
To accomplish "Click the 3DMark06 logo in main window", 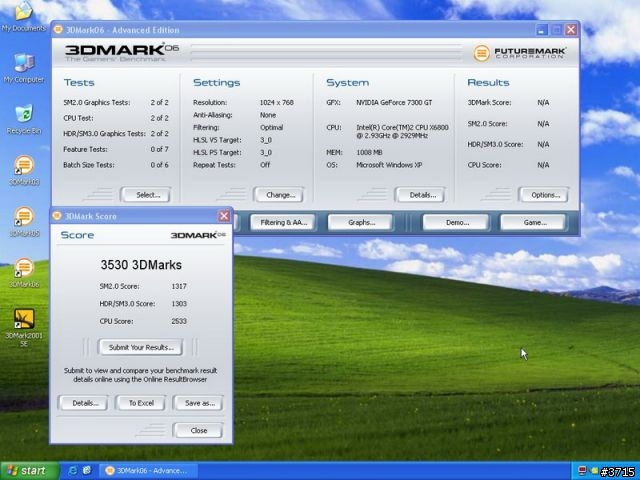I will (122, 53).
